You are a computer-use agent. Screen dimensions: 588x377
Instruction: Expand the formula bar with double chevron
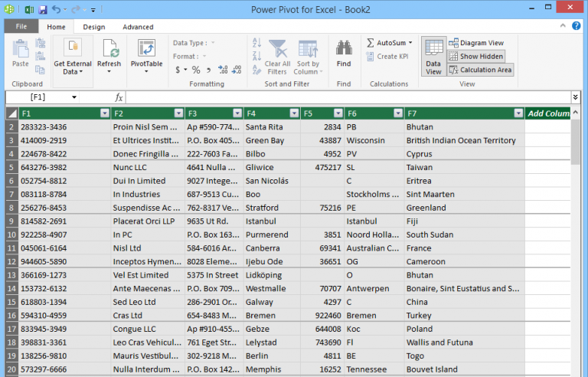[x=575, y=97]
